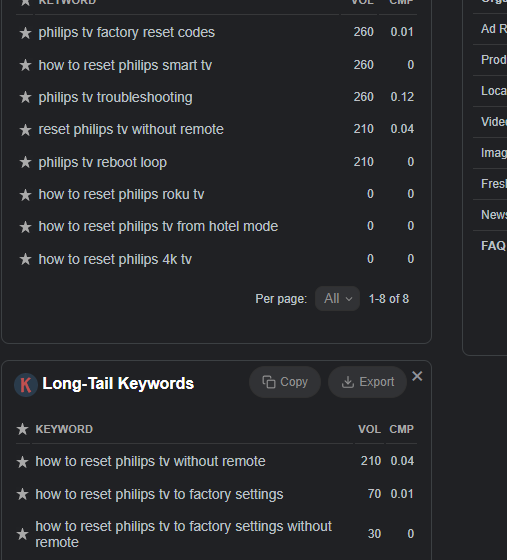507x560 pixels.
Task: Star 'how to reset philips tv without remote'
Action: click(x=22, y=462)
